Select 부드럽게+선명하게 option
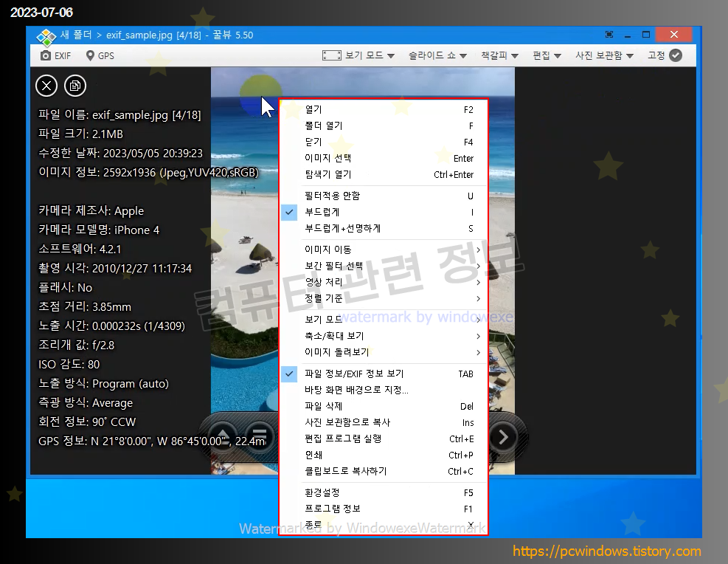Screen dimensions: 728x564 (384, 229)
